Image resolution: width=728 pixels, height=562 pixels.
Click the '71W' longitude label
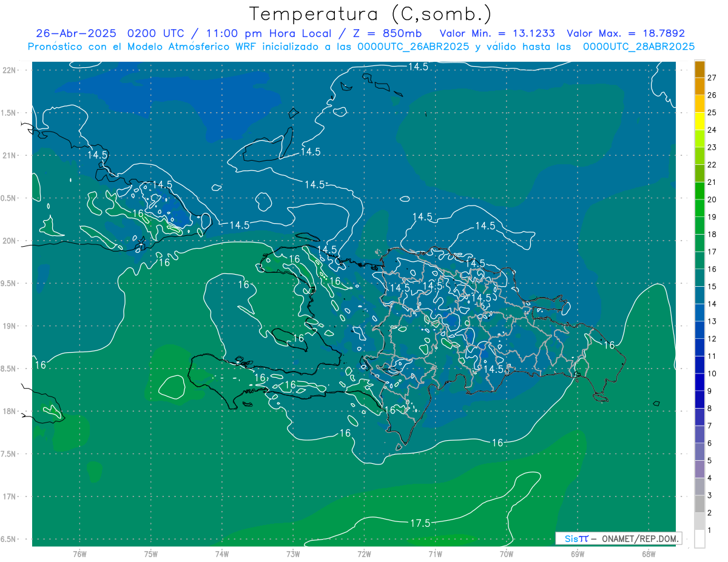pos(435,554)
